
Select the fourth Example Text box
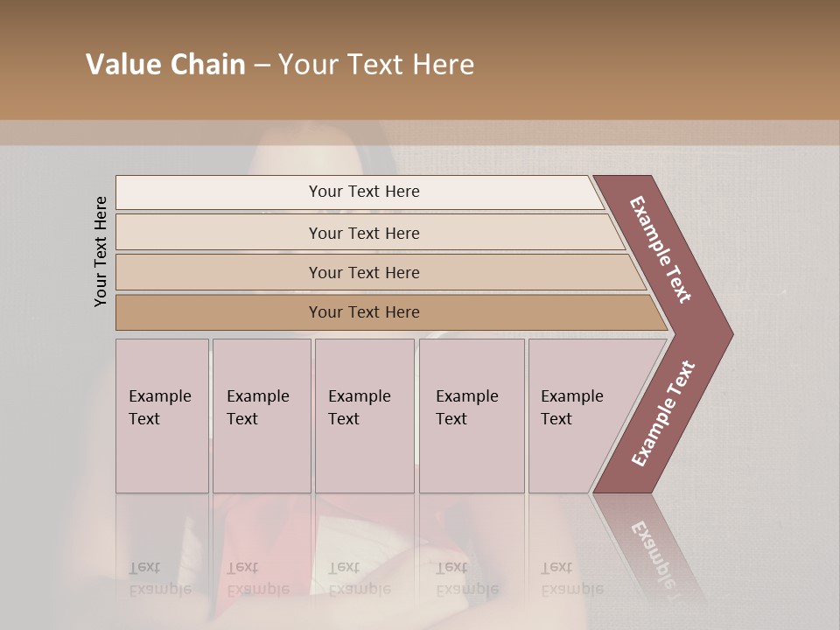click(x=471, y=416)
